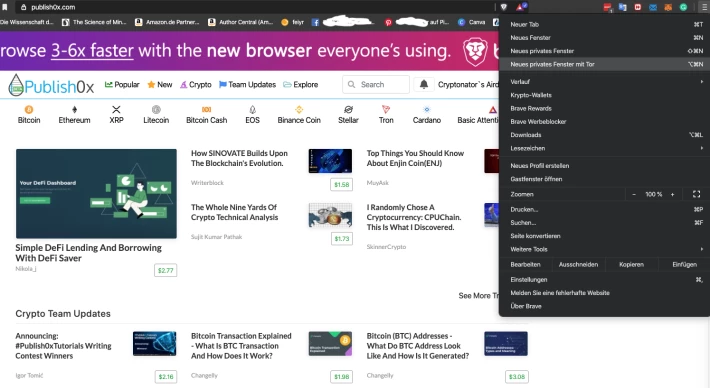Select the Tron coin icon
Viewport: 710px width, 388px height.
coord(386,110)
